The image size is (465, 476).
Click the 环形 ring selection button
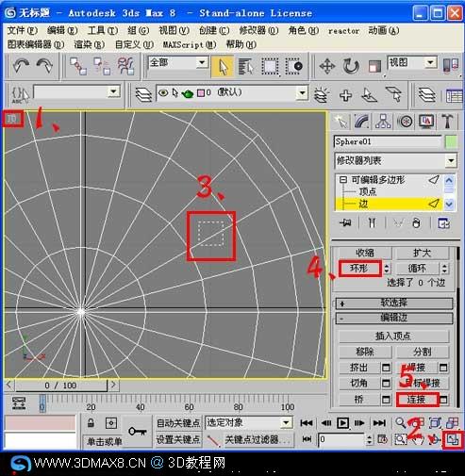pos(359,269)
